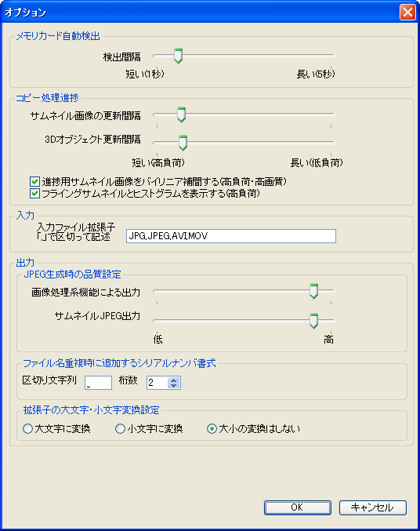
Task: Click the キャンセル button
Action: tap(373, 507)
